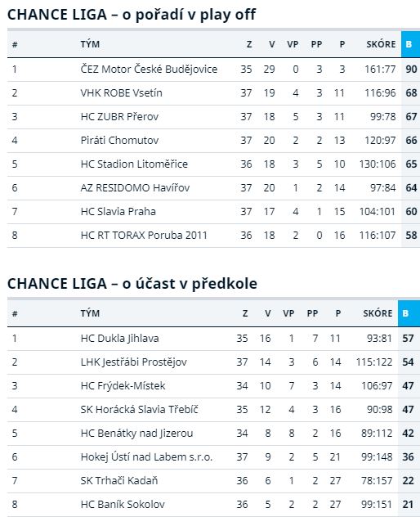The width and height of the screenshot is (420, 517).
Task: Click the blue B column header in předkole table
Action: (x=409, y=313)
